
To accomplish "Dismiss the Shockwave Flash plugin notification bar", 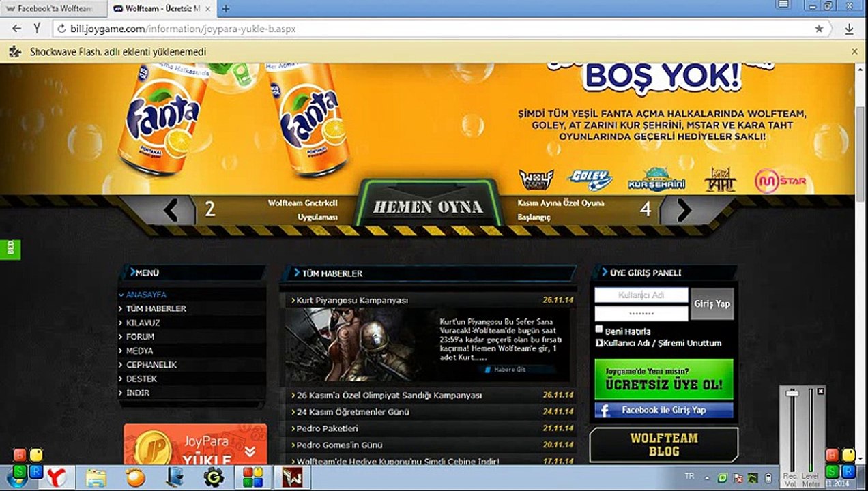I will pyautogui.click(x=854, y=52).
